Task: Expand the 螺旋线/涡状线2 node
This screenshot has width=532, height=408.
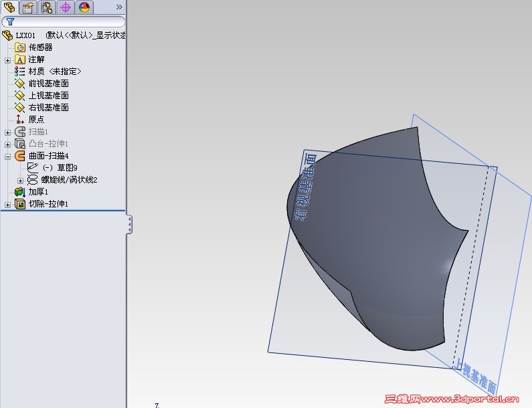Action: (x=20, y=181)
